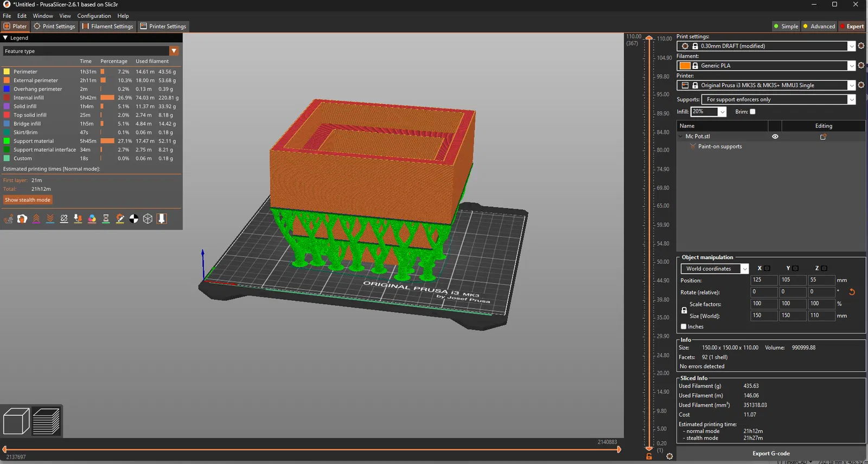Toggle tool marker visibility icon
The width and height of the screenshot is (868, 464).
click(x=162, y=218)
